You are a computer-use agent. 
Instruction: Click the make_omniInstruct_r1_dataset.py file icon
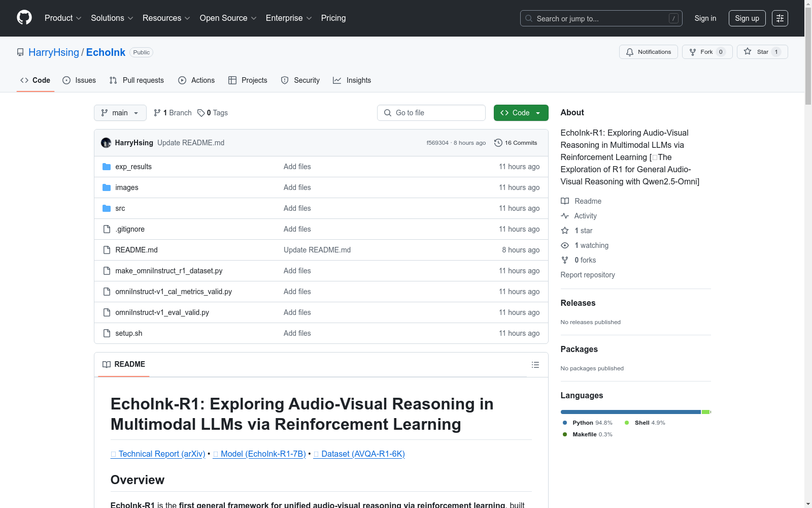point(107,271)
